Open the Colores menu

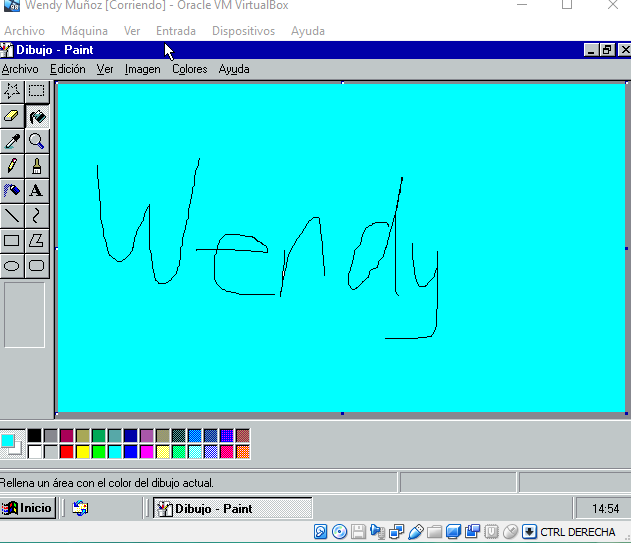tap(189, 69)
